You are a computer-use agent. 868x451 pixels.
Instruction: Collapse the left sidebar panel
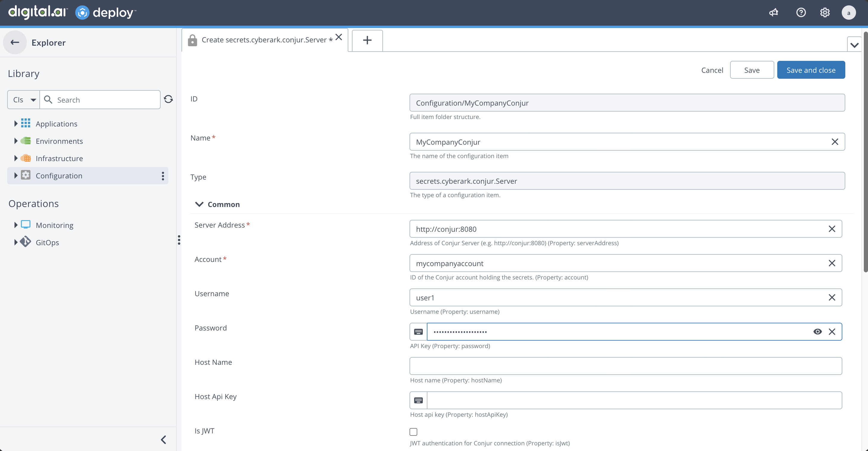pos(164,440)
